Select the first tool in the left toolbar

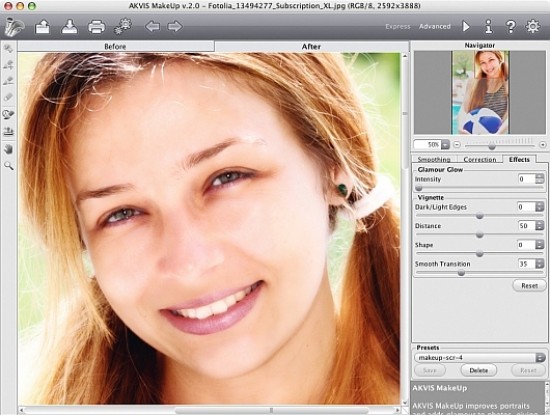pyautogui.click(x=8, y=48)
